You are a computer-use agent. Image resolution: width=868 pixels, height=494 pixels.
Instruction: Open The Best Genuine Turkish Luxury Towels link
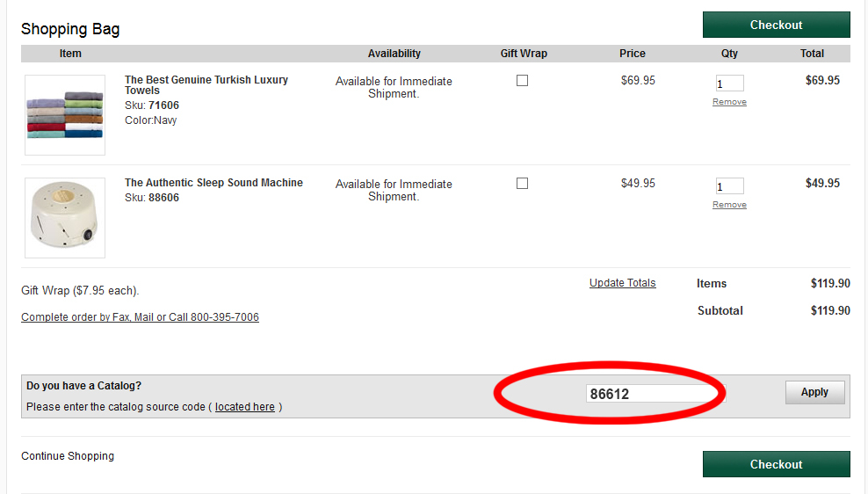point(206,85)
